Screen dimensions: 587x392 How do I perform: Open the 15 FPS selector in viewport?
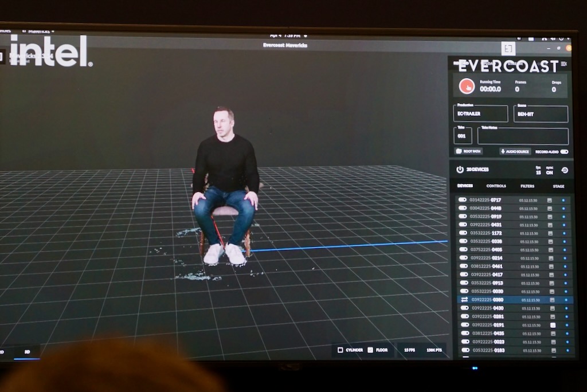click(x=409, y=350)
